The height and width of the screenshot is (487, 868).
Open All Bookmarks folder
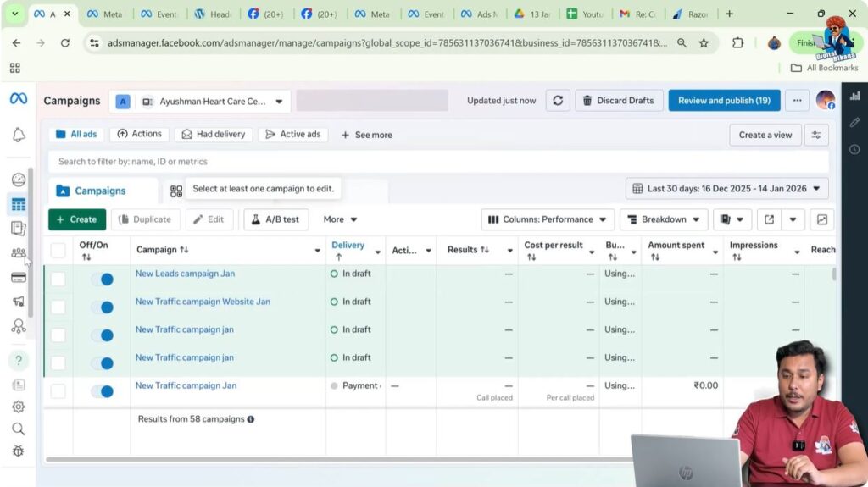click(824, 68)
